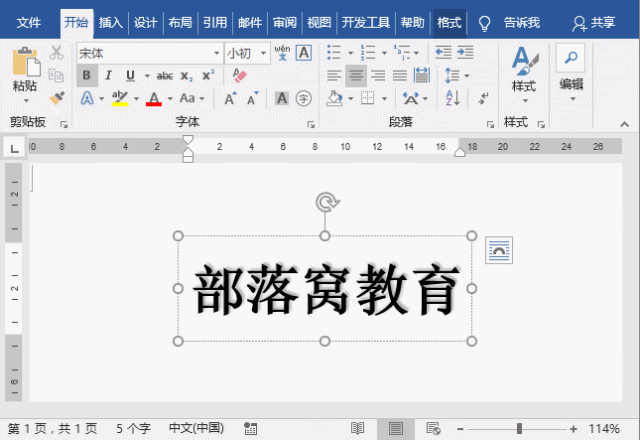Open Layout Options icon beside text box

click(x=499, y=250)
